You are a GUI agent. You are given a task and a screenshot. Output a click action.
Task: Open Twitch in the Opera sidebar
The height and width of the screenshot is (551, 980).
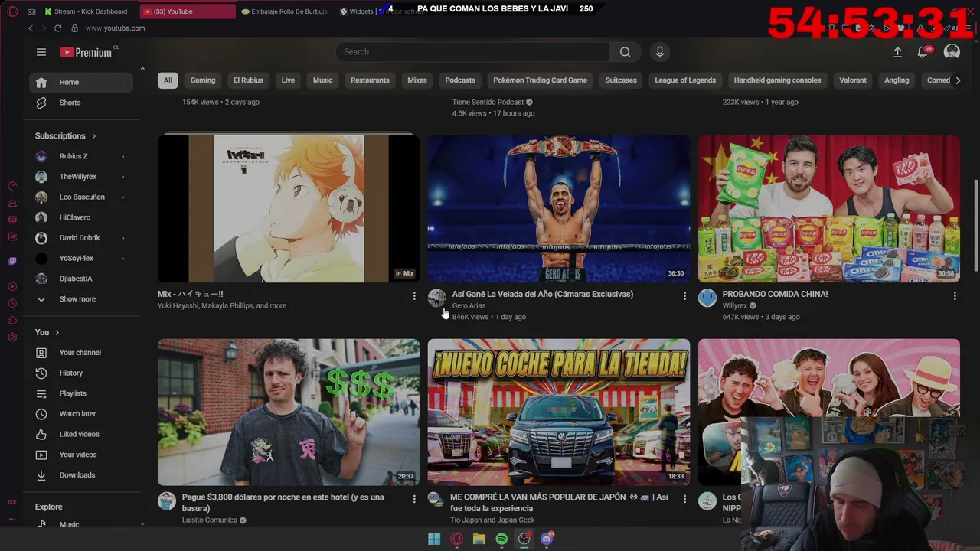(x=12, y=262)
